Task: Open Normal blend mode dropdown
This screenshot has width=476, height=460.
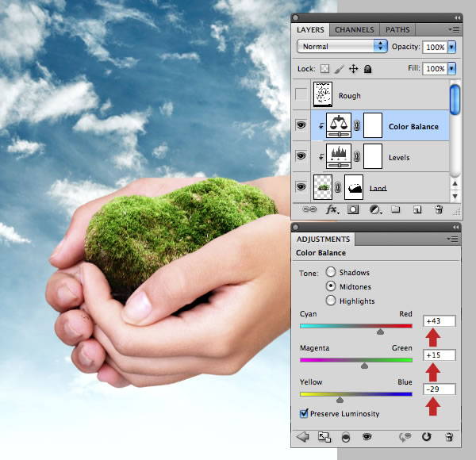Action: [x=342, y=47]
